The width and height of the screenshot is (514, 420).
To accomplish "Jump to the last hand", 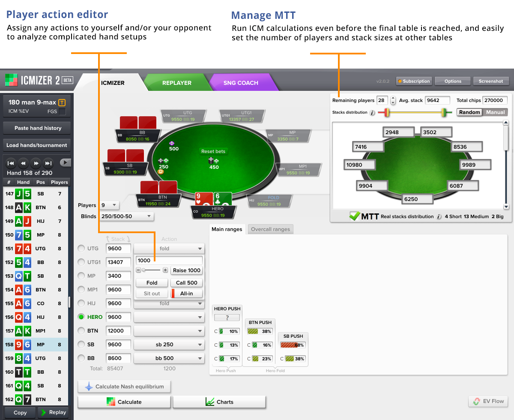I will click(48, 163).
